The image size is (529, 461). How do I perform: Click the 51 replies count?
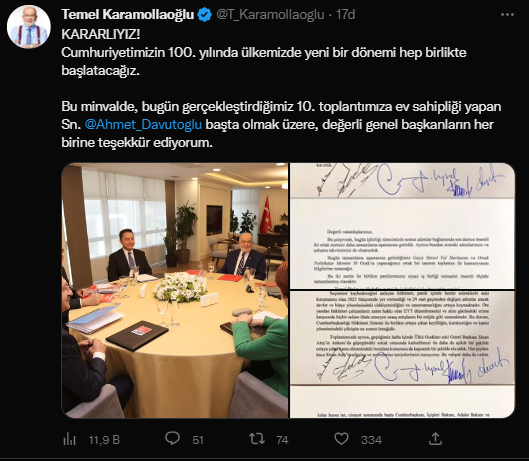pyautogui.click(x=198, y=440)
